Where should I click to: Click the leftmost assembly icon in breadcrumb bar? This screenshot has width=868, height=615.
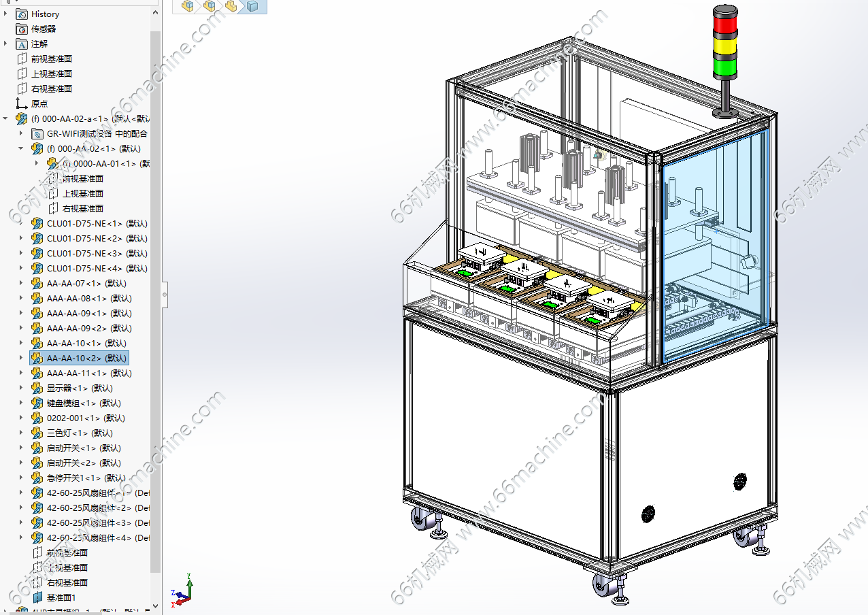pos(187,6)
